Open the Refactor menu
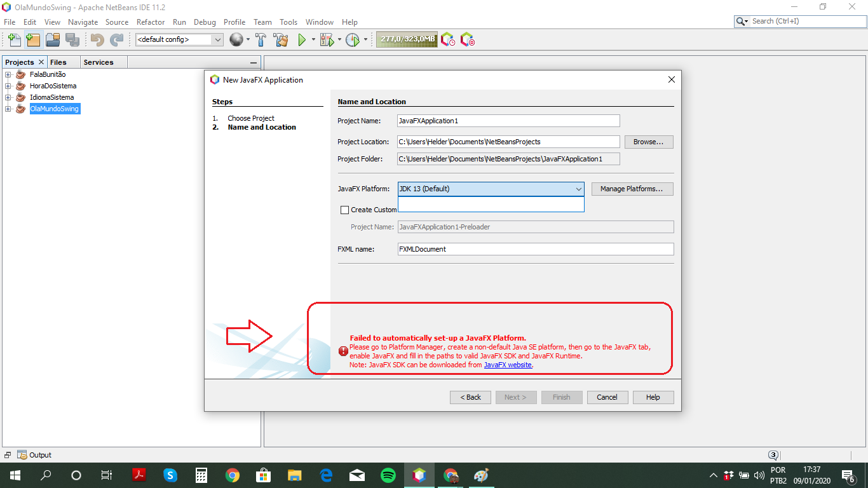Image resolution: width=868 pixels, height=488 pixels. (x=151, y=22)
